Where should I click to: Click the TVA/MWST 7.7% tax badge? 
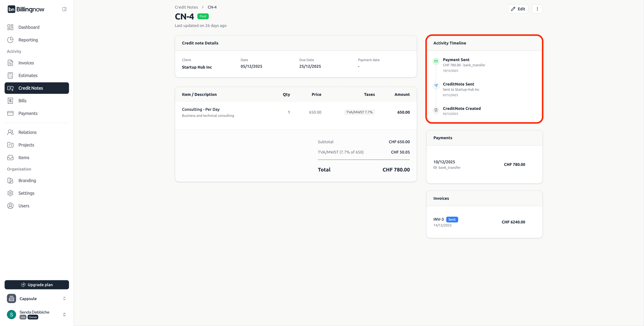[x=359, y=112]
